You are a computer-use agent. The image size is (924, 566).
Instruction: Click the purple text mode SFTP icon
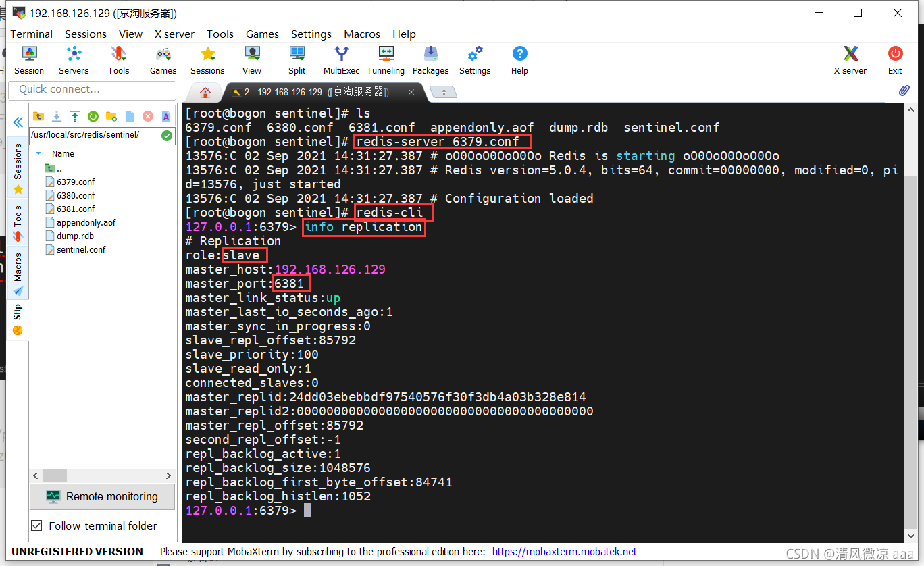(165, 116)
